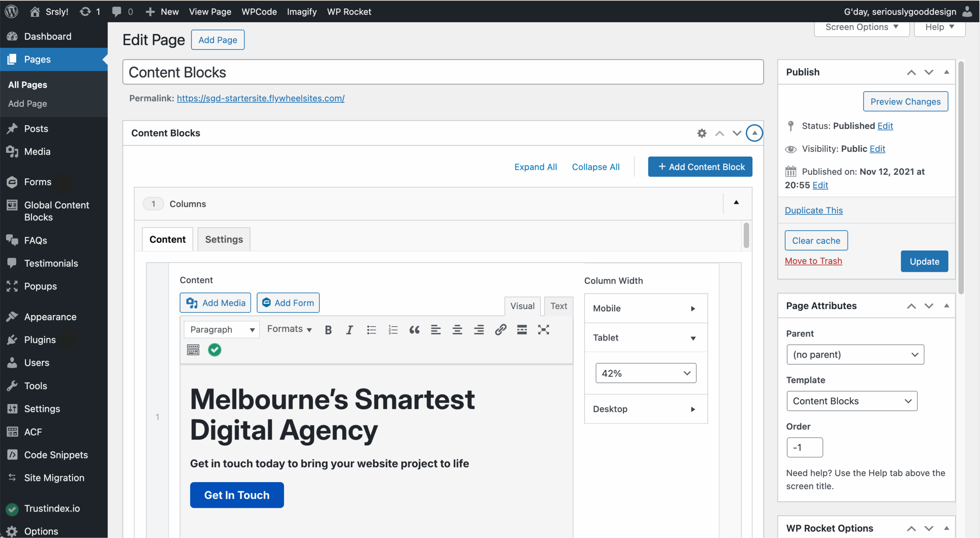Click the Italic formatting icon
The width and height of the screenshot is (980, 538).
coord(349,330)
